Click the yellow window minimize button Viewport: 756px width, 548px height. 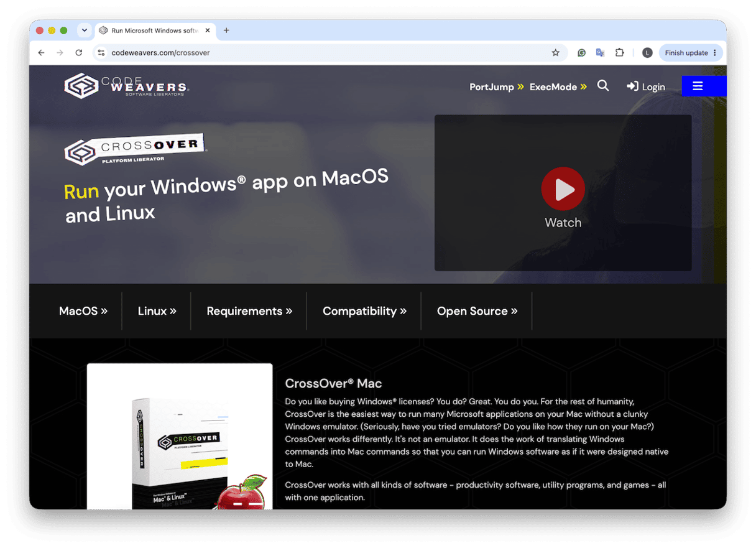[52, 30]
